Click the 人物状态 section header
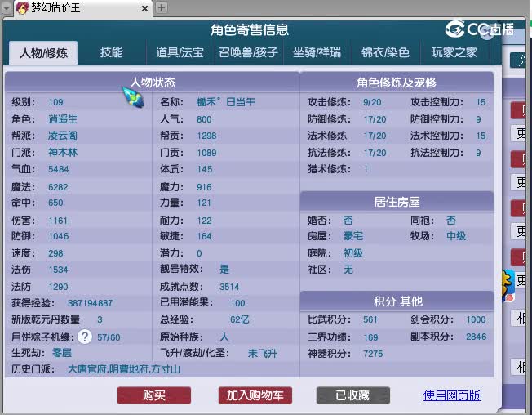The height and width of the screenshot is (415, 532). click(153, 83)
